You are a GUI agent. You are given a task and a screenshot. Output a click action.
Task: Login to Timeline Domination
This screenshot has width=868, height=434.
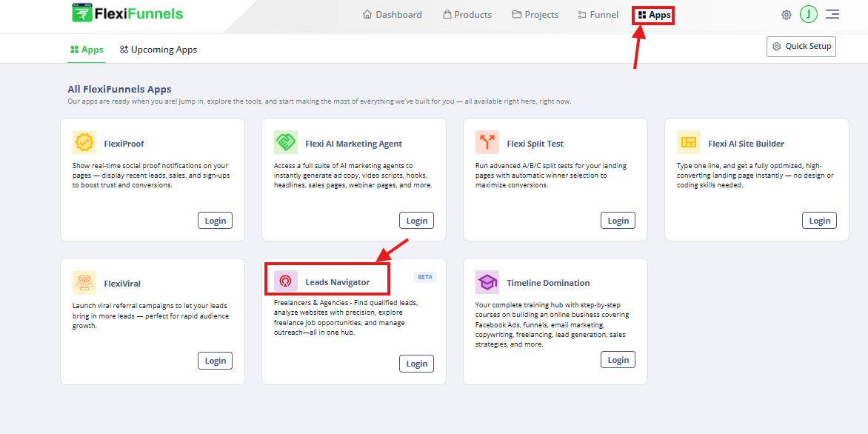pyautogui.click(x=618, y=359)
